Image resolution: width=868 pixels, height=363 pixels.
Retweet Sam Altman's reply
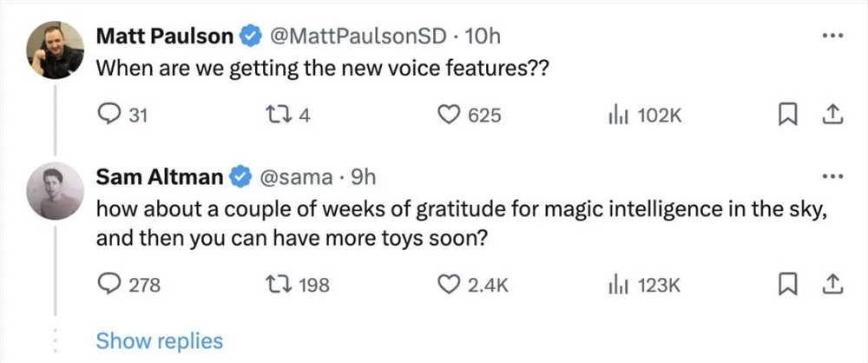[282, 284]
